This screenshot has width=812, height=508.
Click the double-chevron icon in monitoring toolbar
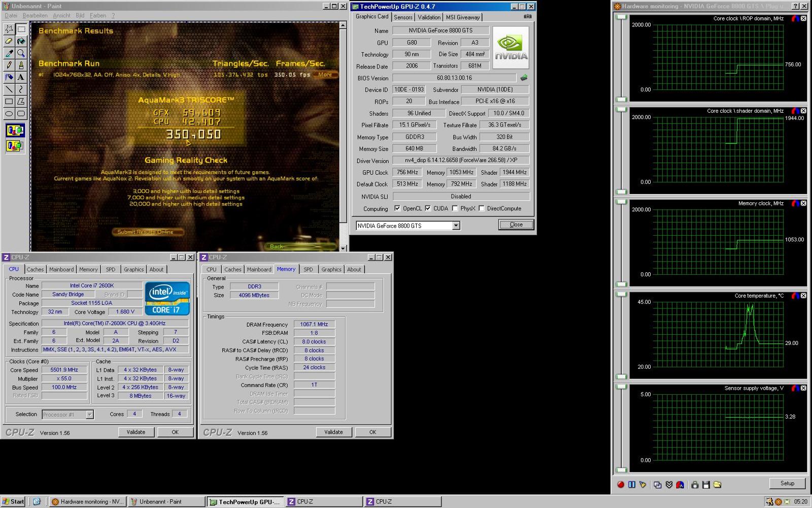coord(669,485)
